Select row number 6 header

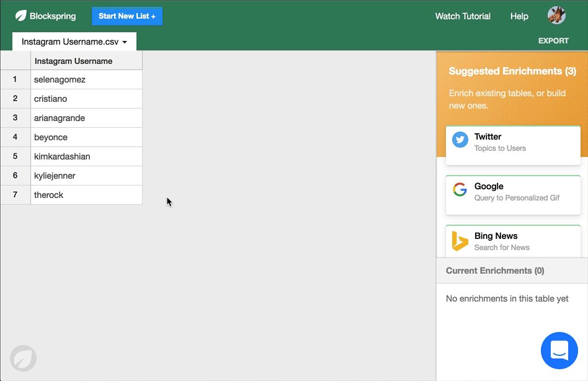pyautogui.click(x=16, y=176)
